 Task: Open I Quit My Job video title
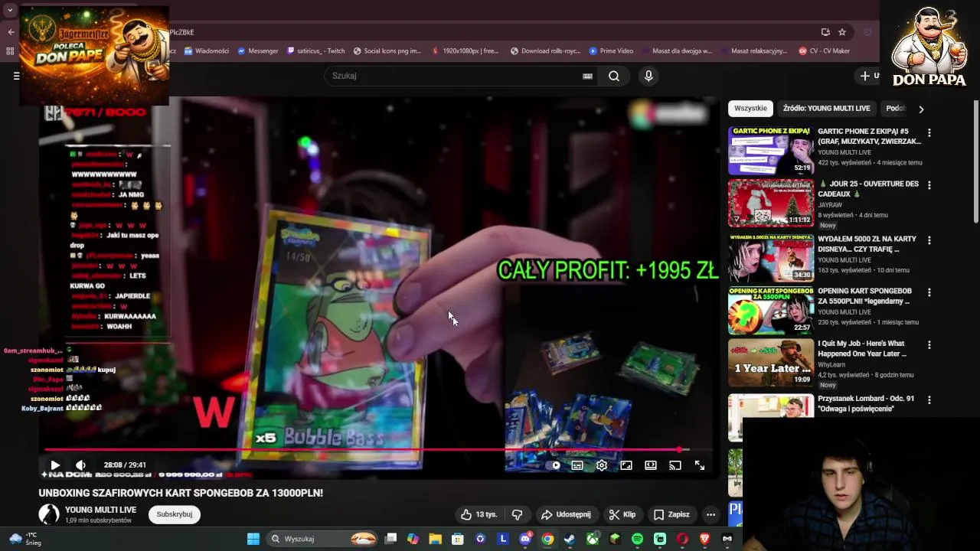point(862,348)
